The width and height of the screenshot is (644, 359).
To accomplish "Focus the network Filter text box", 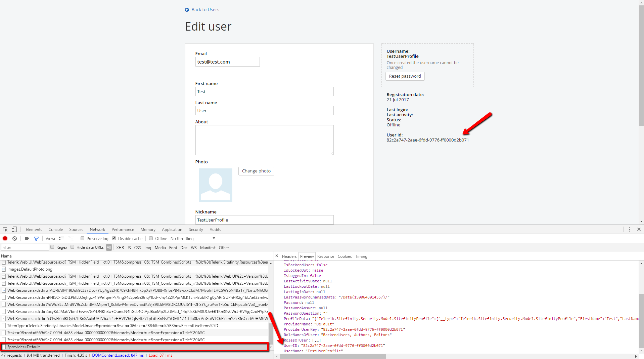I will pyautogui.click(x=25, y=247).
